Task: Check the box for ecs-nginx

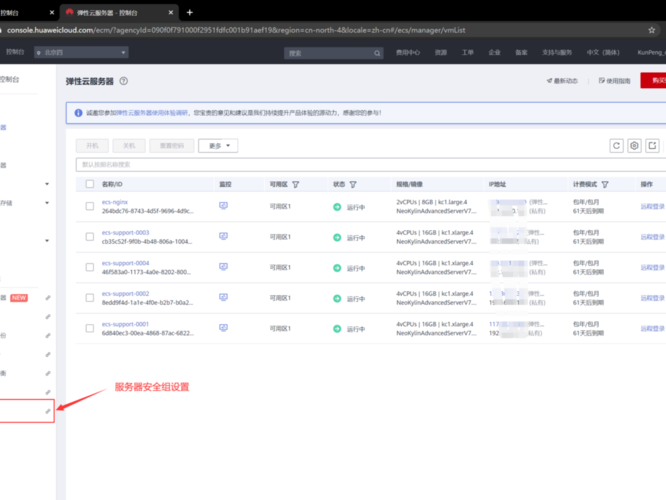Action: pos(90,206)
